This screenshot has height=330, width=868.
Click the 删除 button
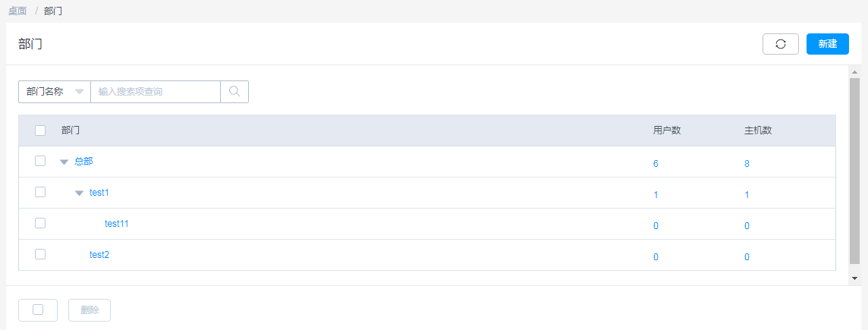(90, 310)
